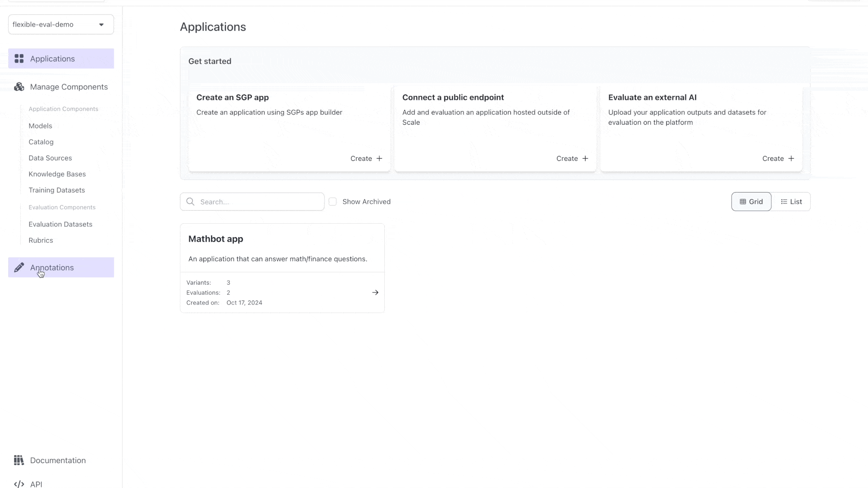Click the Mathbot app arrow icon
Screen dimensions: 868x488
(x=375, y=292)
